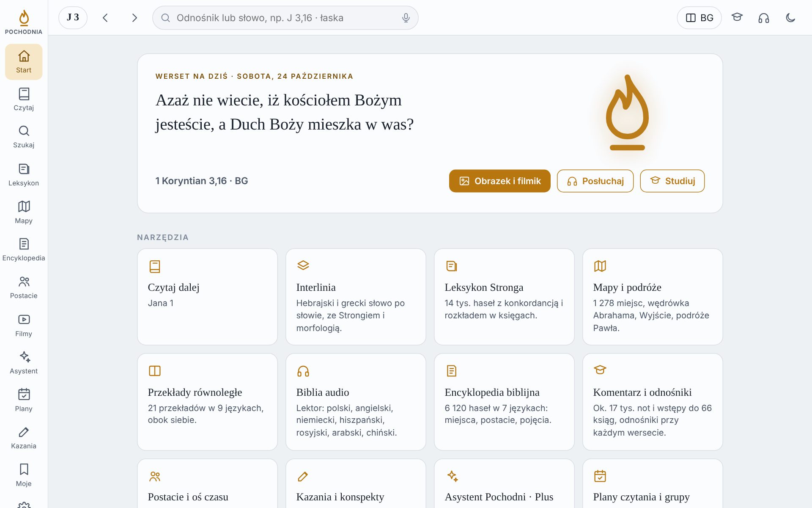Open the Filmy video section
This screenshot has height=508, width=812.
point(24,326)
